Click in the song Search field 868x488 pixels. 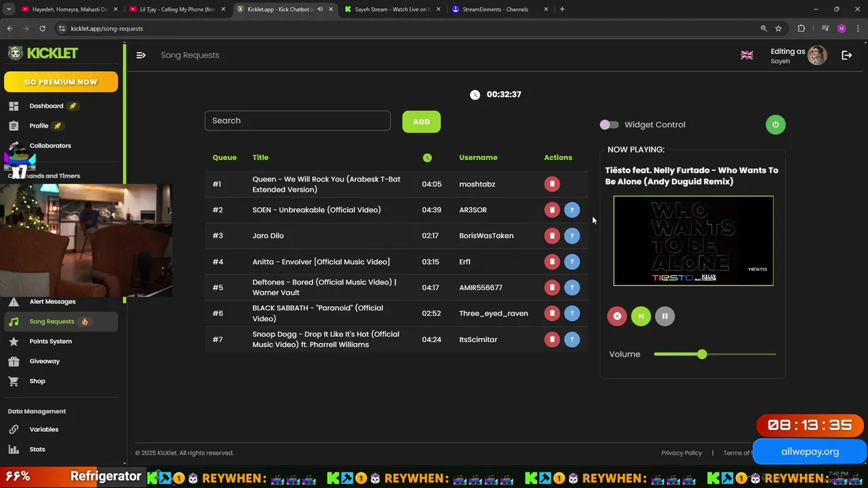tap(298, 121)
